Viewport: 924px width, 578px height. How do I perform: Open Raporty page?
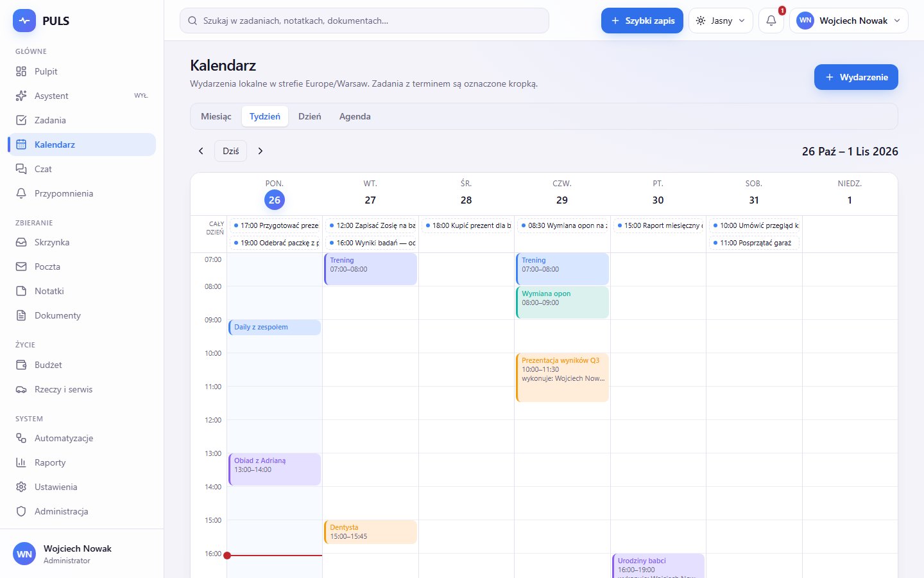(81, 462)
